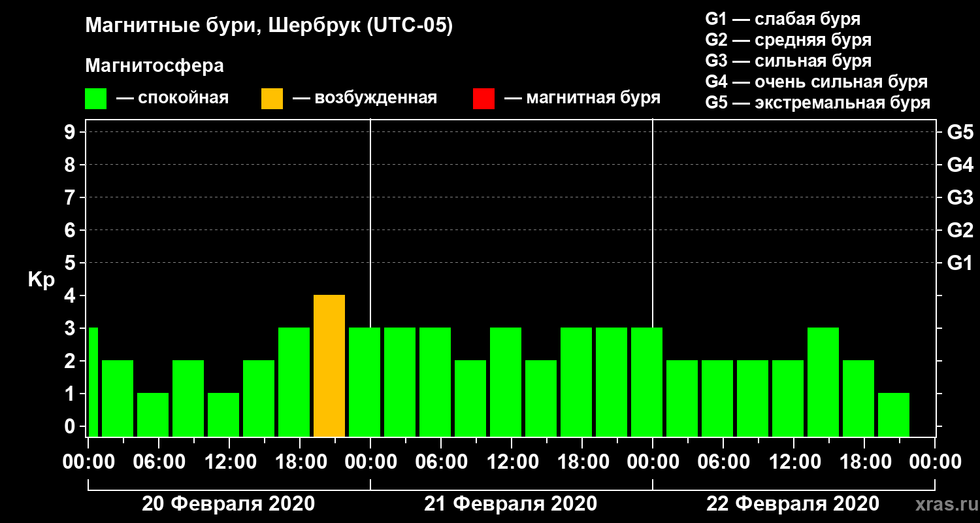Image resolution: width=980 pixels, height=523 pixels.
Task: Click the '20 Февраля 2020' date label
Action: coord(228,504)
